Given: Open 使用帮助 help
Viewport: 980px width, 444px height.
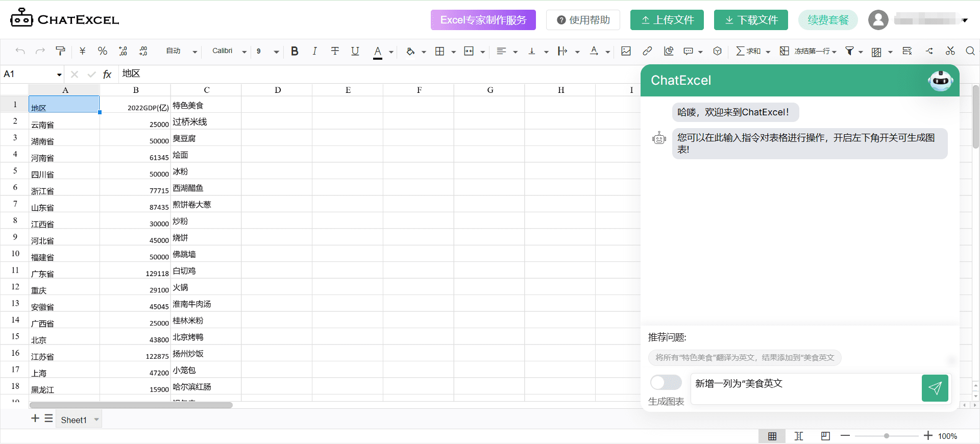Looking at the screenshot, I should pos(583,20).
